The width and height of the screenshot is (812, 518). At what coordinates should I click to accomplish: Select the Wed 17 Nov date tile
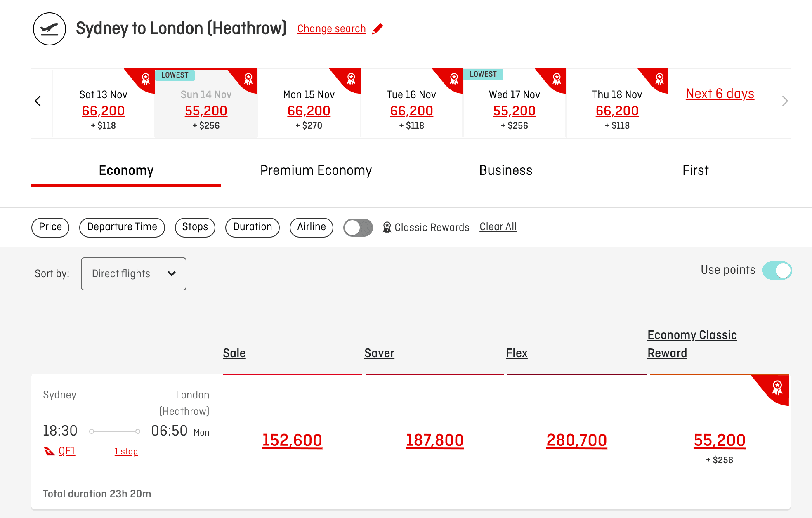pyautogui.click(x=514, y=107)
